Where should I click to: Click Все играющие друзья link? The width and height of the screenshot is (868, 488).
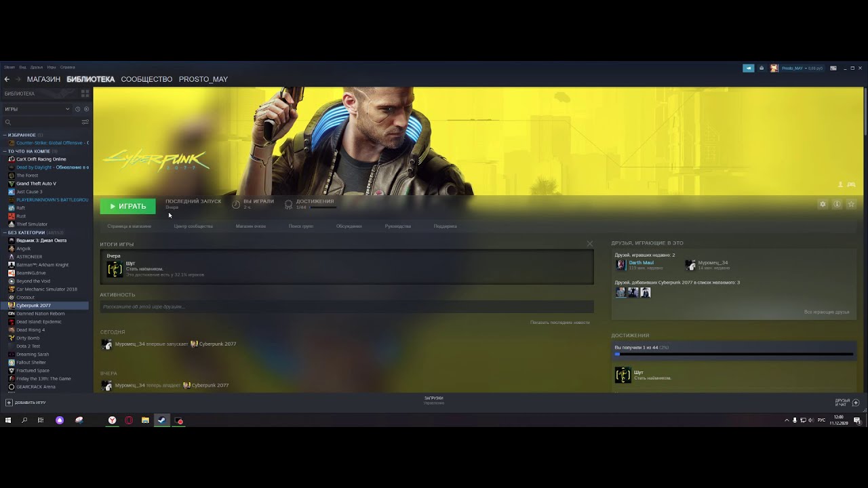click(x=827, y=312)
